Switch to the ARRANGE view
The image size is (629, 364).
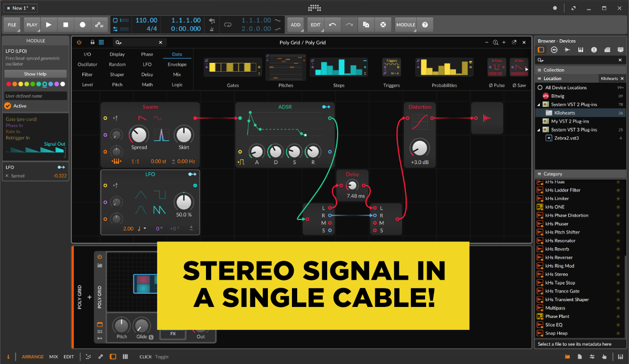(33, 357)
